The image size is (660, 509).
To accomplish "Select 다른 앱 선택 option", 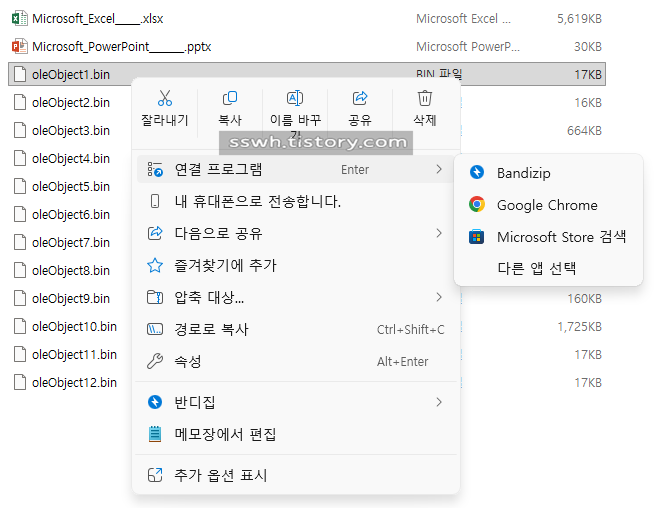I will click(548, 268).
